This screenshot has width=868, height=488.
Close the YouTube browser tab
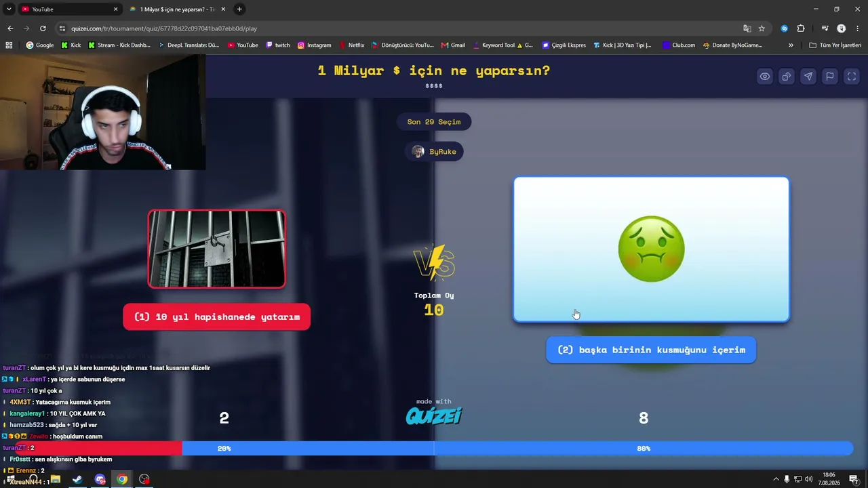(x=115, y=9)
